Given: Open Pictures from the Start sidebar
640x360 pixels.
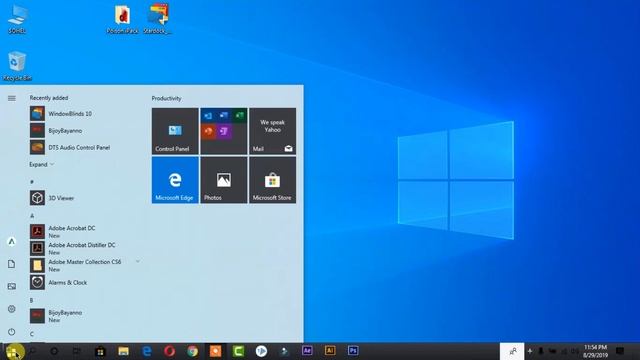Looking at the screenshot, I should (12, 287).
